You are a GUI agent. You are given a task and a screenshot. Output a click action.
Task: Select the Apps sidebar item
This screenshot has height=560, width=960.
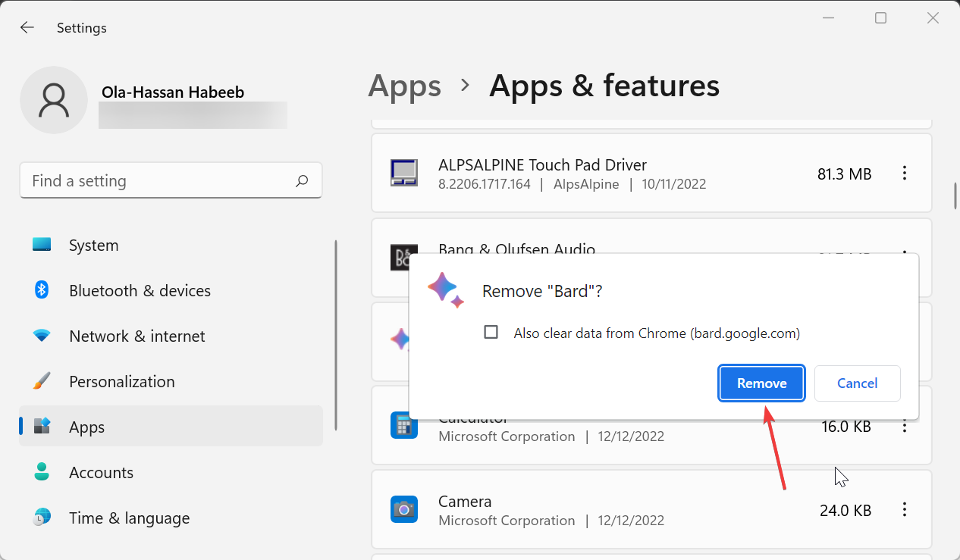pos(171,427)
